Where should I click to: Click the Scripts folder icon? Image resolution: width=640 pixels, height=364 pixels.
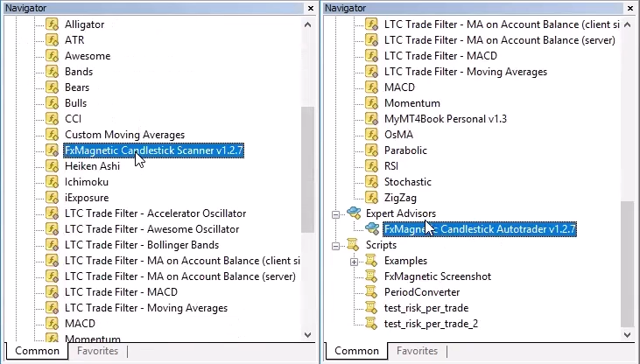point(354,245)
